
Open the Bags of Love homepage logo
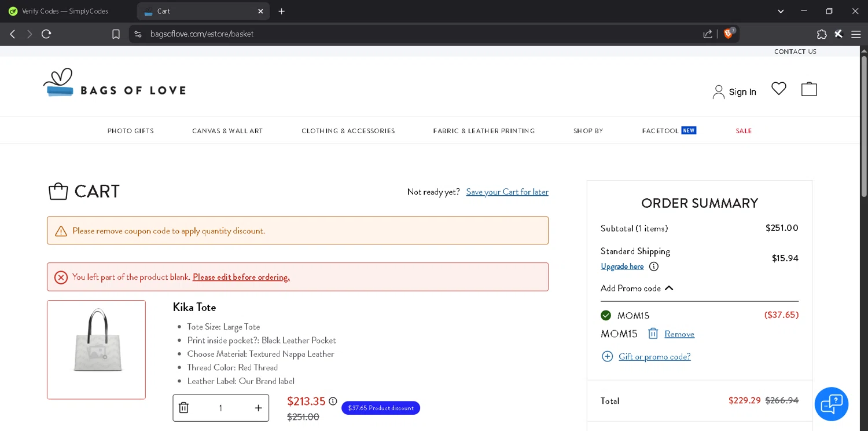coord(115,83)
